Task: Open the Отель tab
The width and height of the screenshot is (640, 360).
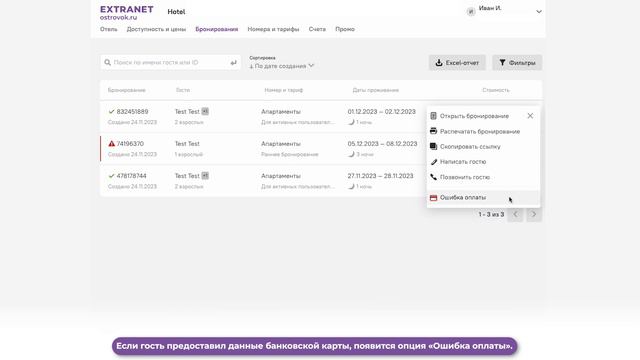Action: tap(109, 29)
